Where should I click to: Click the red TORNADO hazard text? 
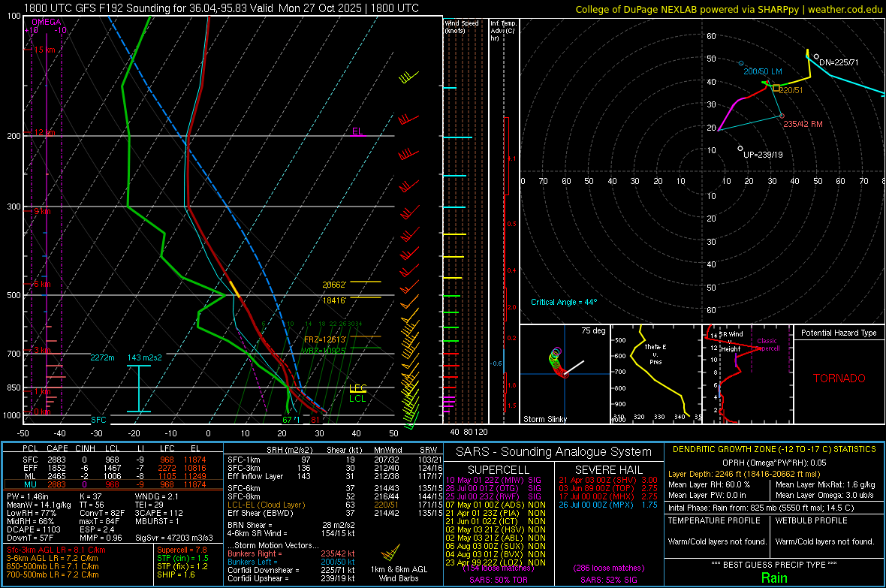pyautogui.click(x=839, y=378)
